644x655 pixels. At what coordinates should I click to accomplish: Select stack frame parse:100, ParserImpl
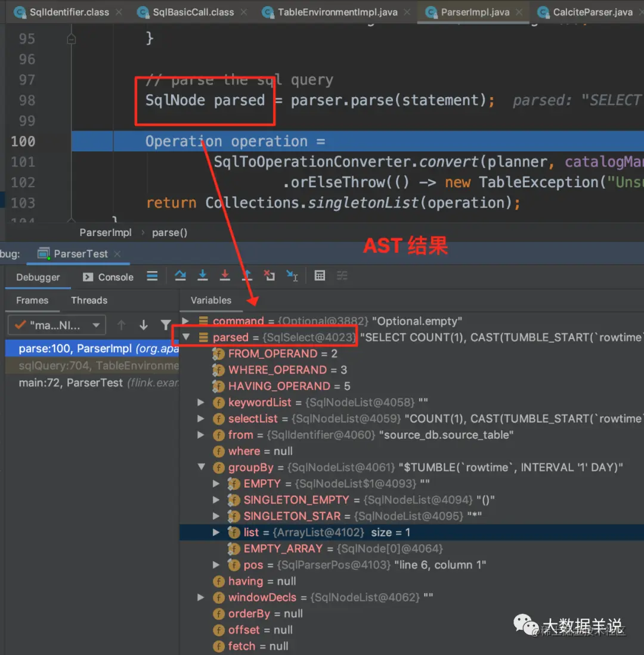[x=92, y=349]
